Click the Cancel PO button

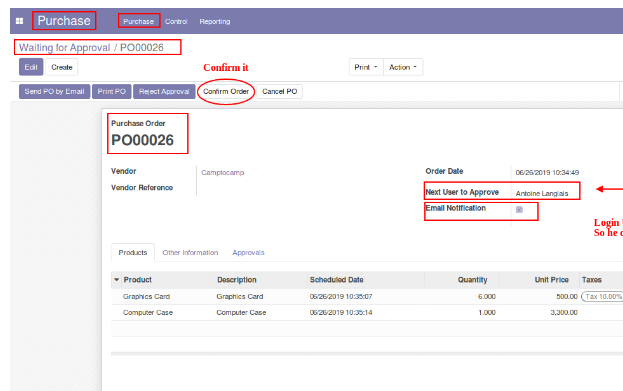click(280, 91)
